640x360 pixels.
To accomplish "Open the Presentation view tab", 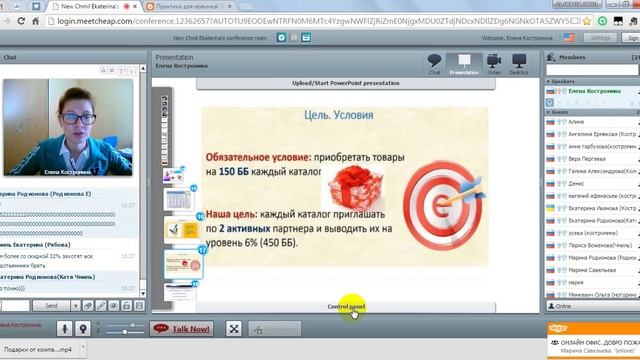I will click(x=464, y=64).
